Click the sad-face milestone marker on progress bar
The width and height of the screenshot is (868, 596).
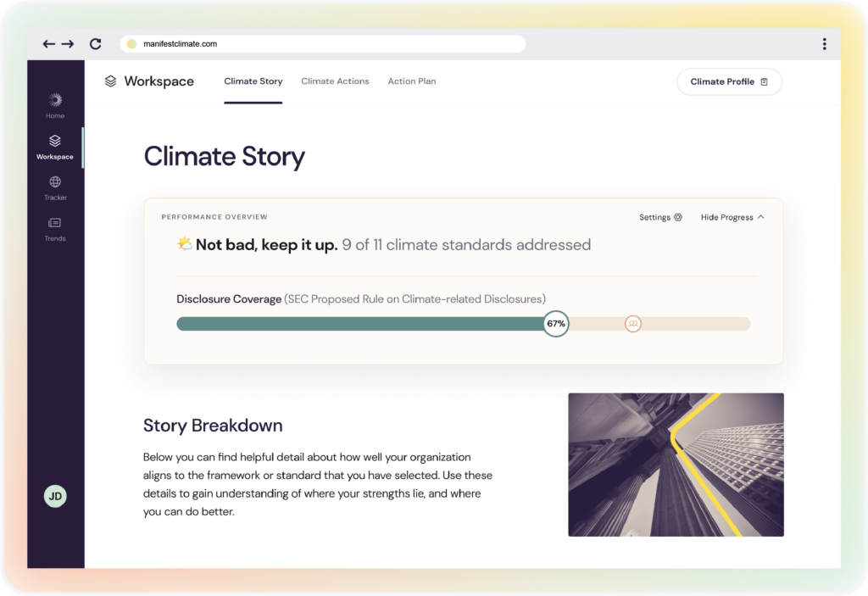[632, 323]
